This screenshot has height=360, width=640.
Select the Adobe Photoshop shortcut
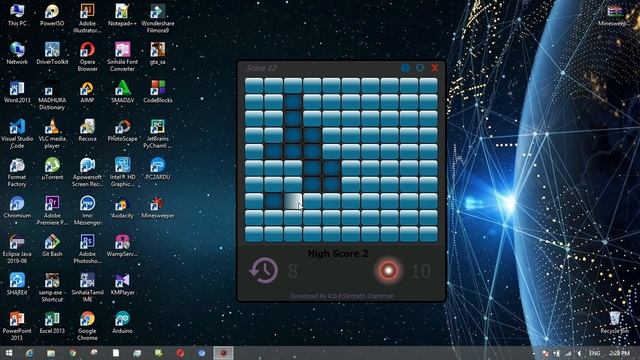[87, 249]
